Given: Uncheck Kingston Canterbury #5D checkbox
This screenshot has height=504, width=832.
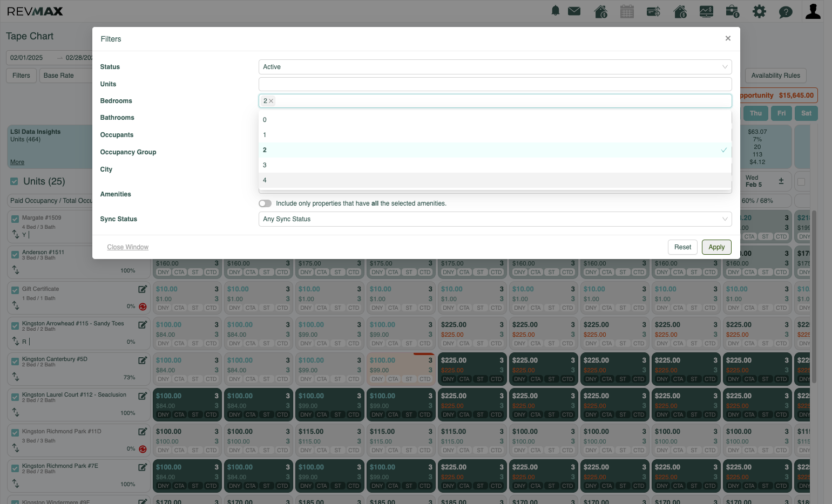Looking at the screenshot, I should pos(15,361).
